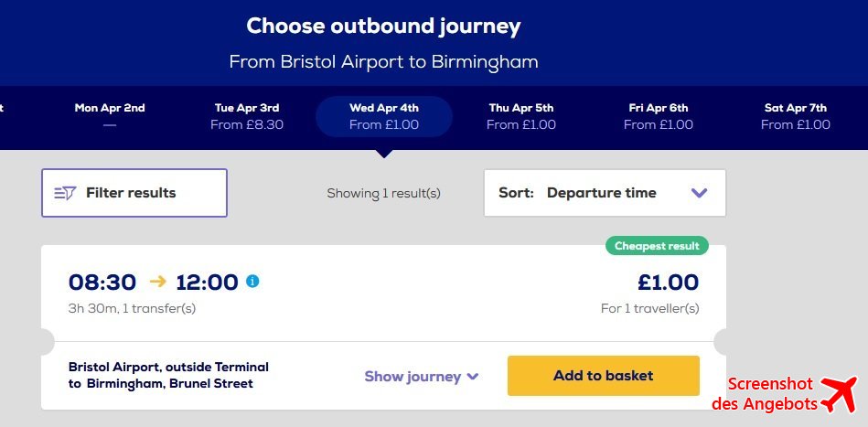The width and height of the screenshot is (868, 427).
Task: Select the Fri Apr 6th date tab
Action: 659,116
